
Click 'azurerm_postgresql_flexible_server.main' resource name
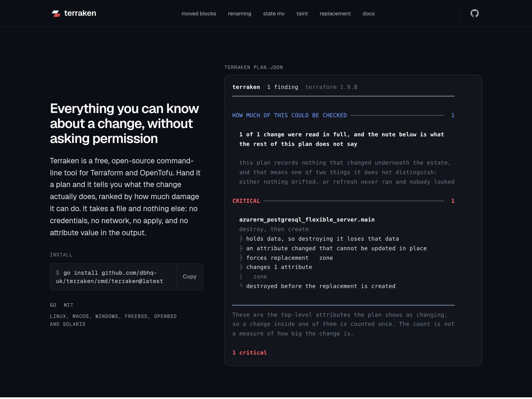(x=307, y=219)
